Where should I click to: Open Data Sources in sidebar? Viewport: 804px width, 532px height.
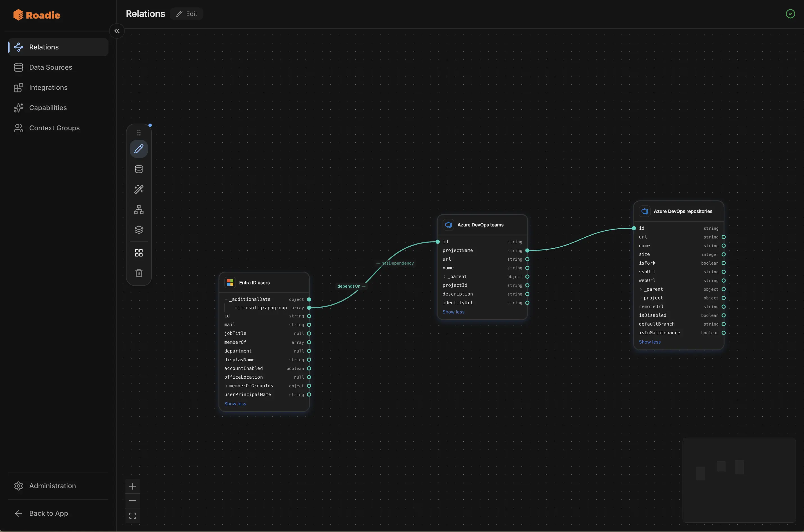[x=58, y=67]
